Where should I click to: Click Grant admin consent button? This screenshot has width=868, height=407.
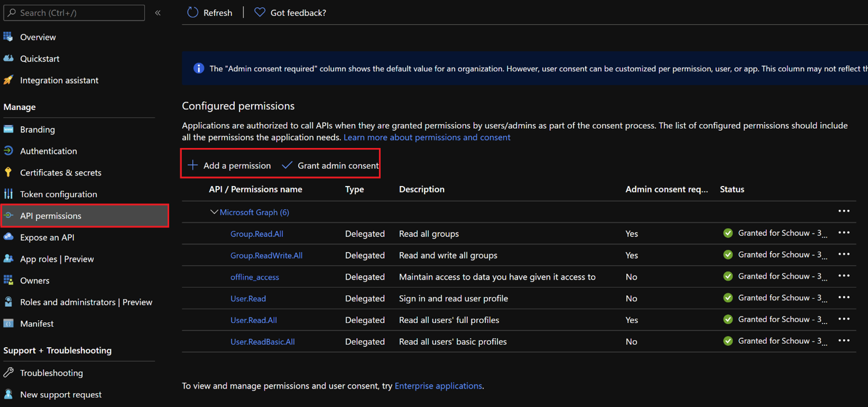tap(331, 165)
